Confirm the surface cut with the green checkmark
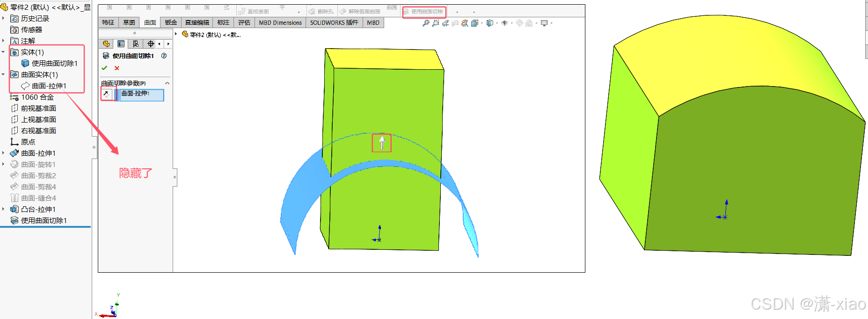Image resolution: width=868 pixels, height=319 pixels. click(x=104, y=68)
